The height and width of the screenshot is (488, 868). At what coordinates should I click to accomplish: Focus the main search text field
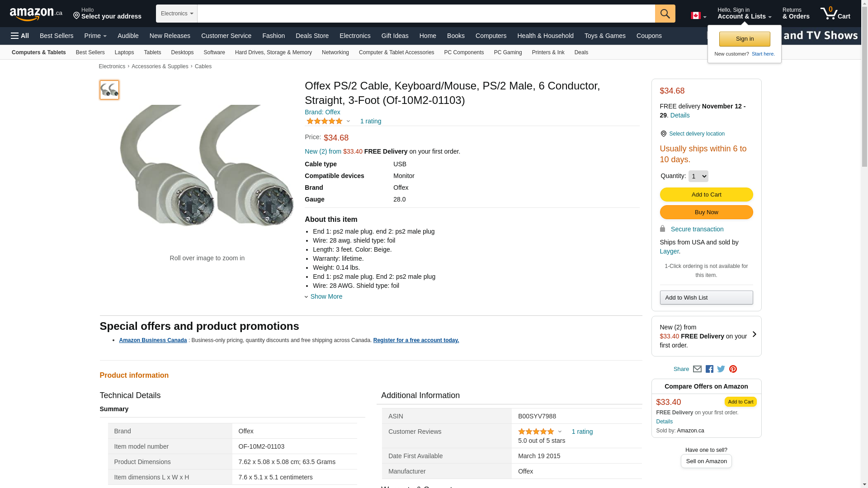tap(426, 14)
